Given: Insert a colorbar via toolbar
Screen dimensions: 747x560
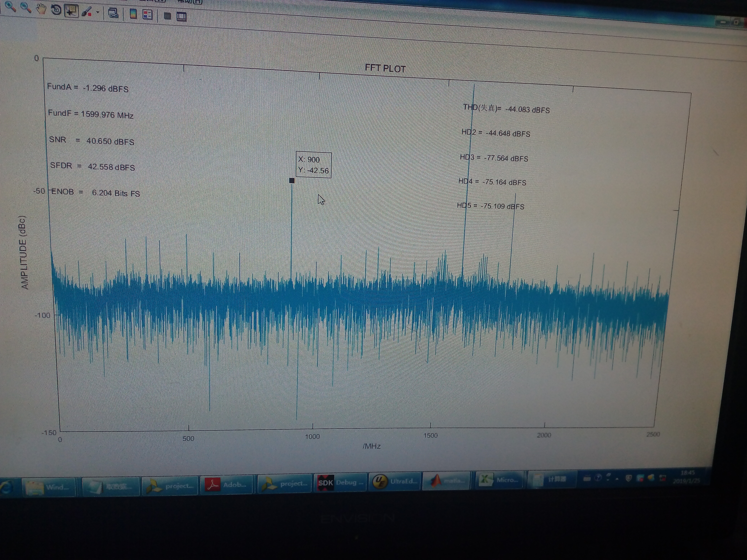Looking at the screenshot, I should coord(133,14).
